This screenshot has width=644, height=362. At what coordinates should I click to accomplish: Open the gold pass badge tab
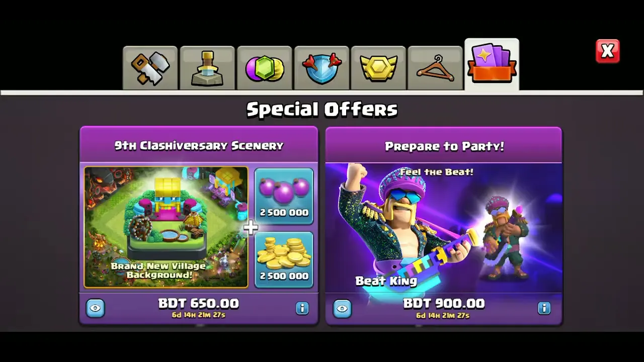(378, 68)
